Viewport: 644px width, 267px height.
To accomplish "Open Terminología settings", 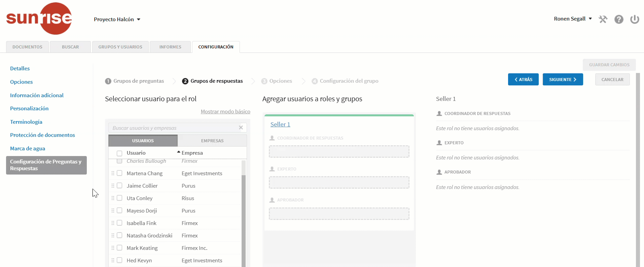I will pyautogui.click(x=26, y=122).
